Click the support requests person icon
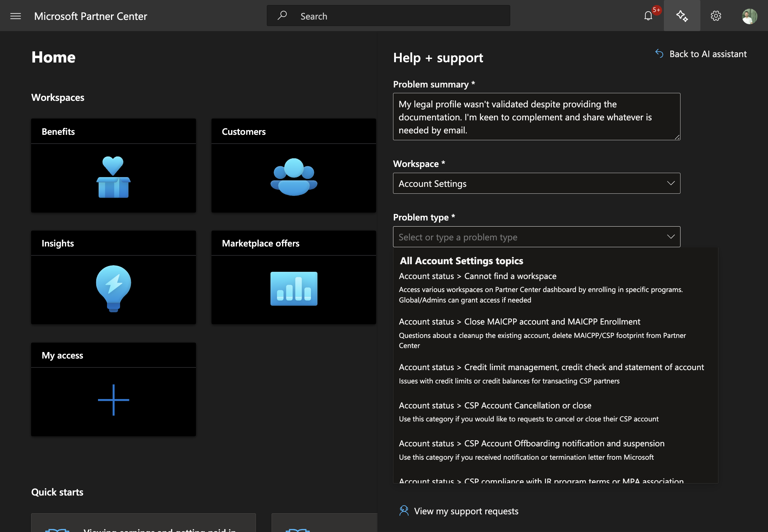Image resolution: width=768 pixels, height=532 pixels. [404, 511]
